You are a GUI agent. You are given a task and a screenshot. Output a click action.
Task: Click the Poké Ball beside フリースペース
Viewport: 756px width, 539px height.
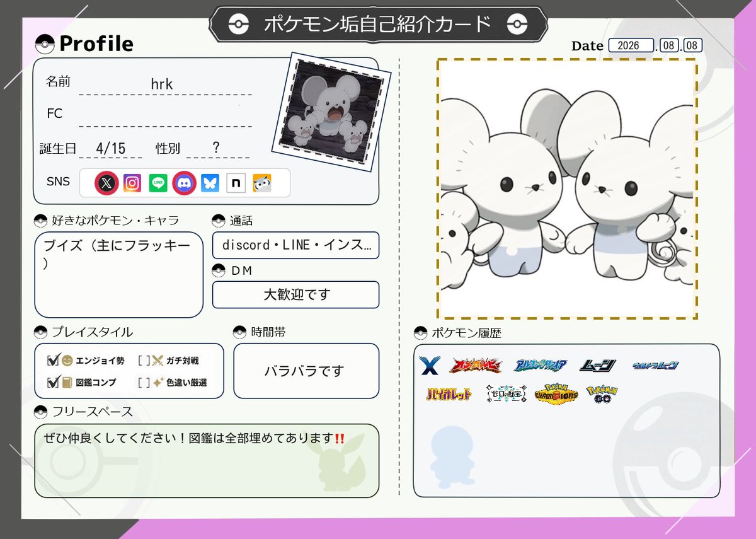click(x=41, y=412)
